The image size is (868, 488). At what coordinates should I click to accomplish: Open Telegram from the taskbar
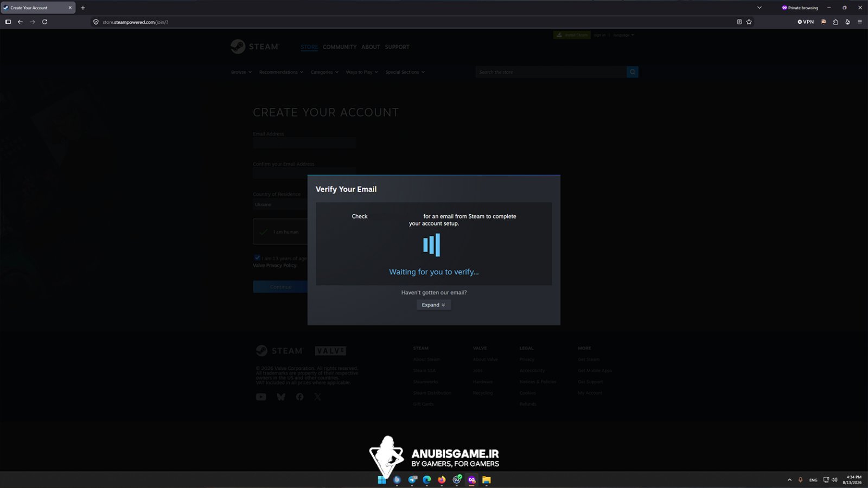pyautogui.click(x=412, y=480)
